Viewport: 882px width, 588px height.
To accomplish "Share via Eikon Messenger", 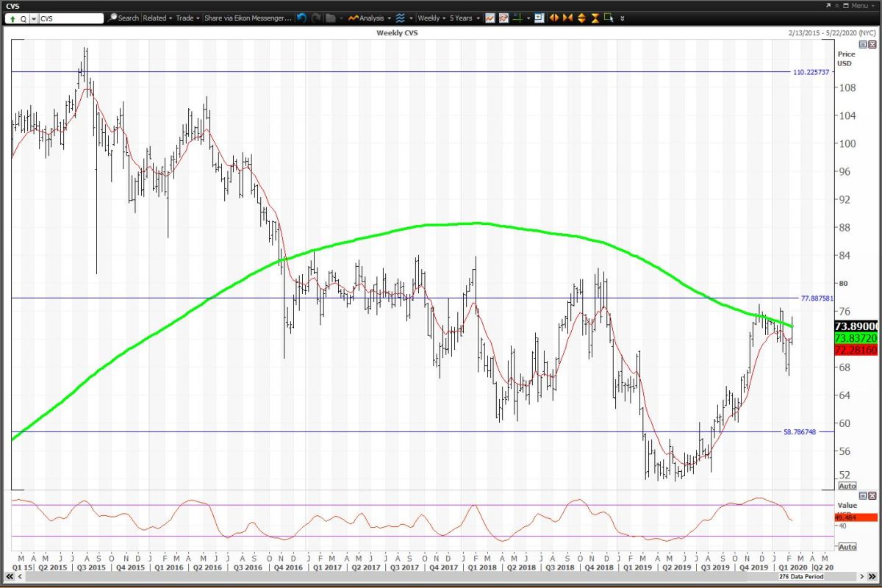I will click(x=248, y=18).
